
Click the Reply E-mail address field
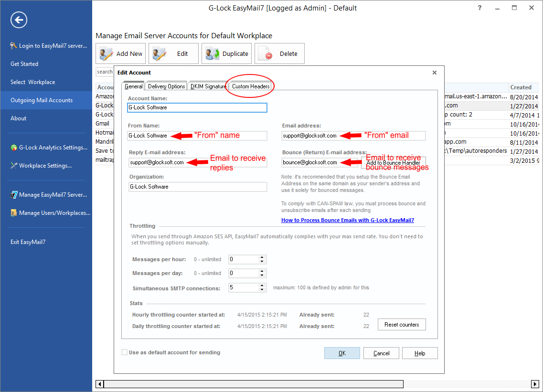[198, 162]
